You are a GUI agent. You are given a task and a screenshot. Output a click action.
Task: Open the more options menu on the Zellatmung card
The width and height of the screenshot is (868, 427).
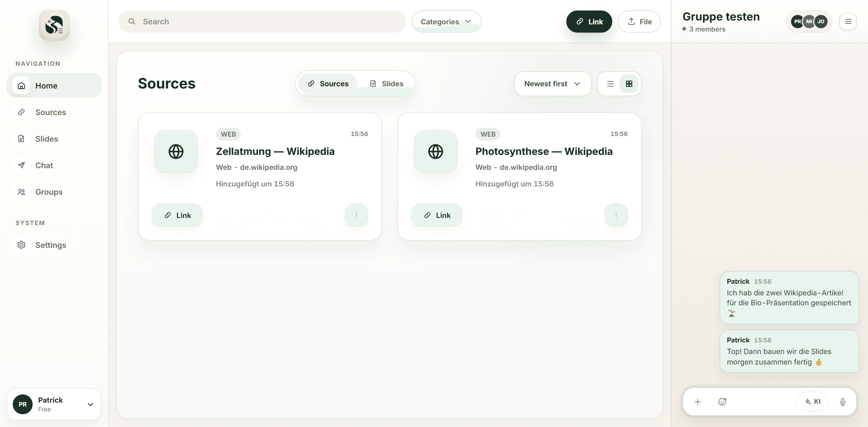pyautogui.click(x=356, y=215)
